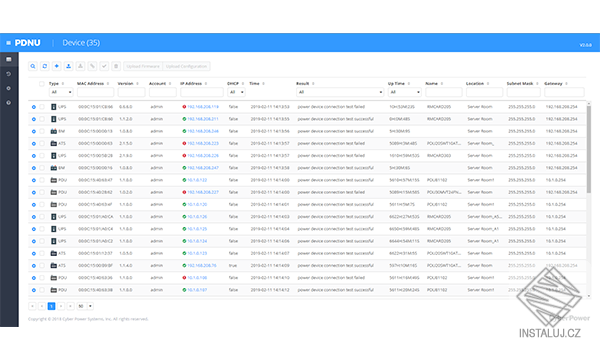Click the Subnet Mask filter field
This screenshot has height=360, width=600.
523,92
